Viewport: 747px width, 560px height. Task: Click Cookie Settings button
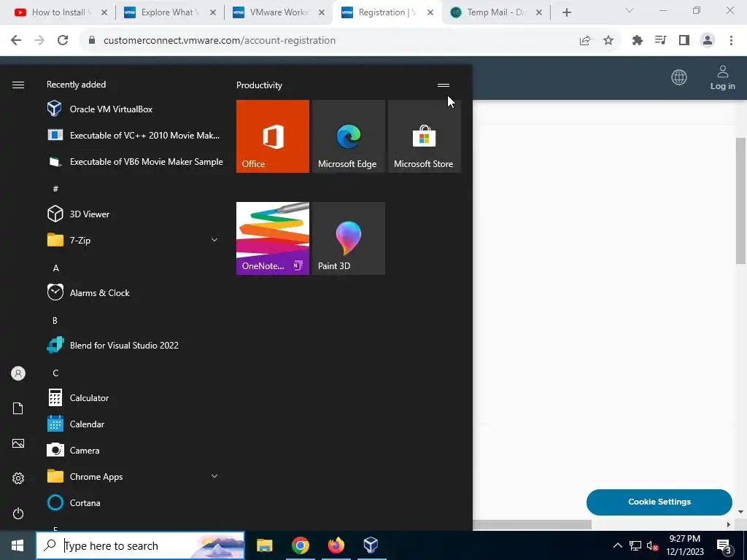[659, 502]
